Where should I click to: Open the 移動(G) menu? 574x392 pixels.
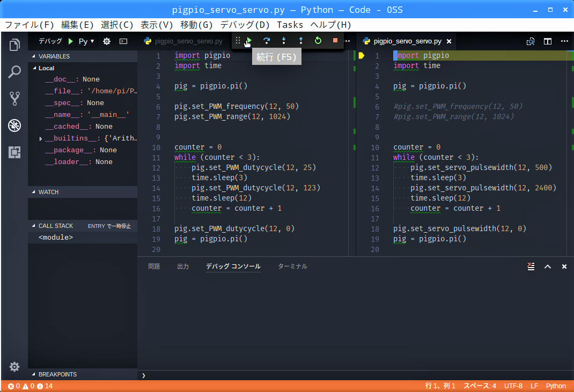point(196,25)
